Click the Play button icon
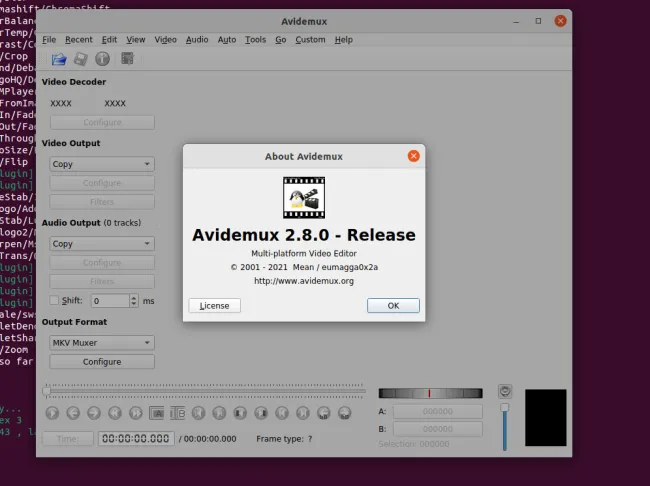The image size is (650, 486). click(52, 413)
